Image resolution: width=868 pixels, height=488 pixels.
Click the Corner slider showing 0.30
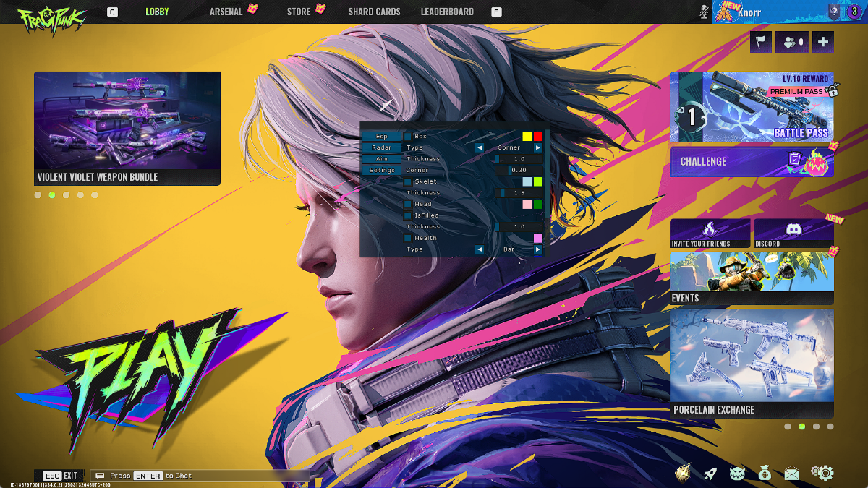519,170
